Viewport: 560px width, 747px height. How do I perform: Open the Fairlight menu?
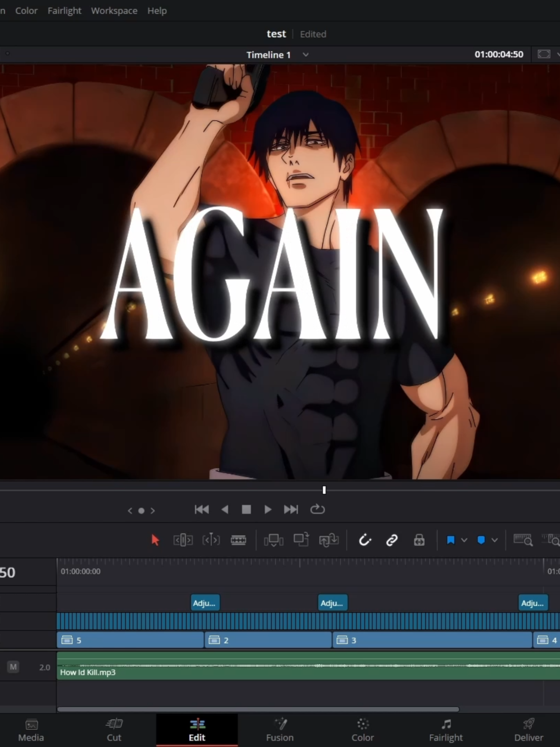pyautogui.click(x=64, y=11)
